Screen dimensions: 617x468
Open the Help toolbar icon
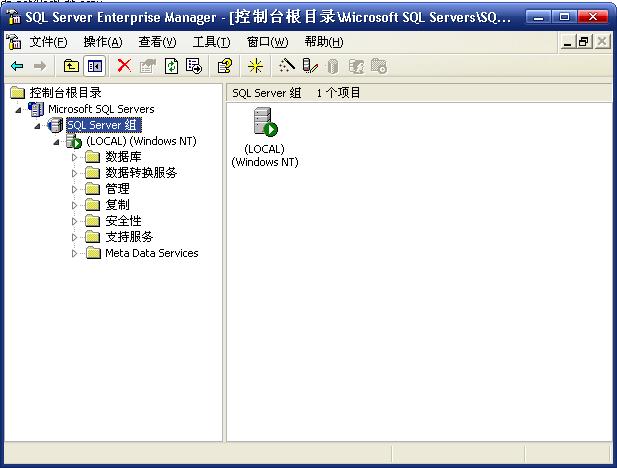(225, 66)
